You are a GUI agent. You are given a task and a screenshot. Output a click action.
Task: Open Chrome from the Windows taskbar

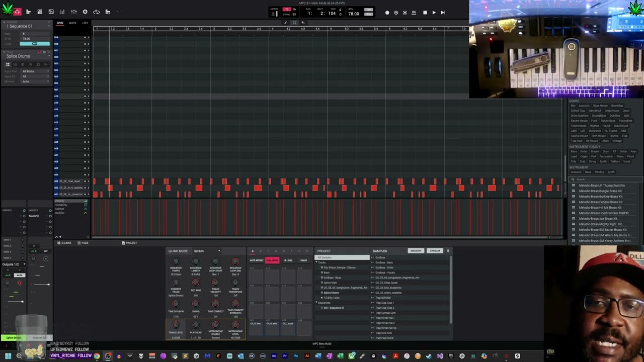97,356
